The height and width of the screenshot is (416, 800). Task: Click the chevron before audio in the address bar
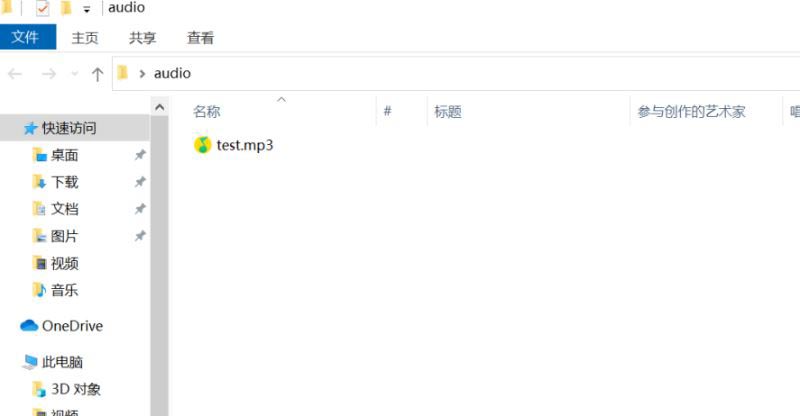(142, 74)
